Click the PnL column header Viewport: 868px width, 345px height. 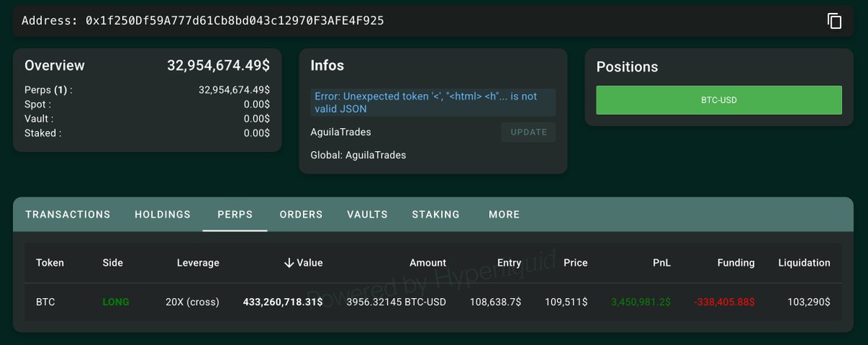661,263
